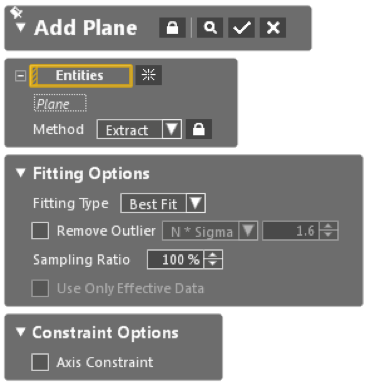Open the N * Sigma dropdown
Image resolution: width=368 pixels, height=389 pixels.
coord(210,231)
